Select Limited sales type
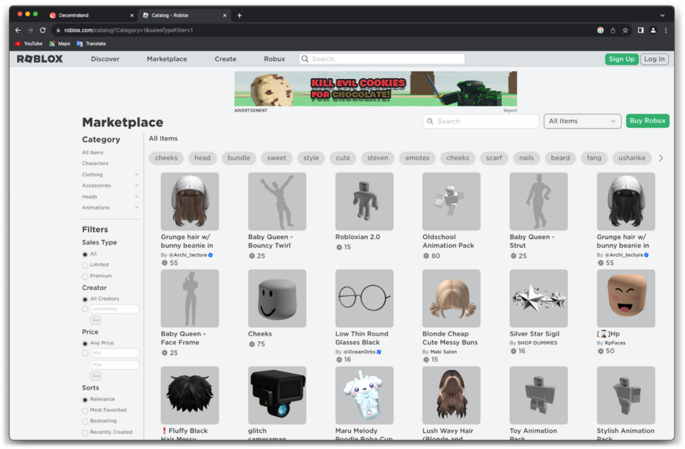685x449 pixels. (x=85, y=265)
